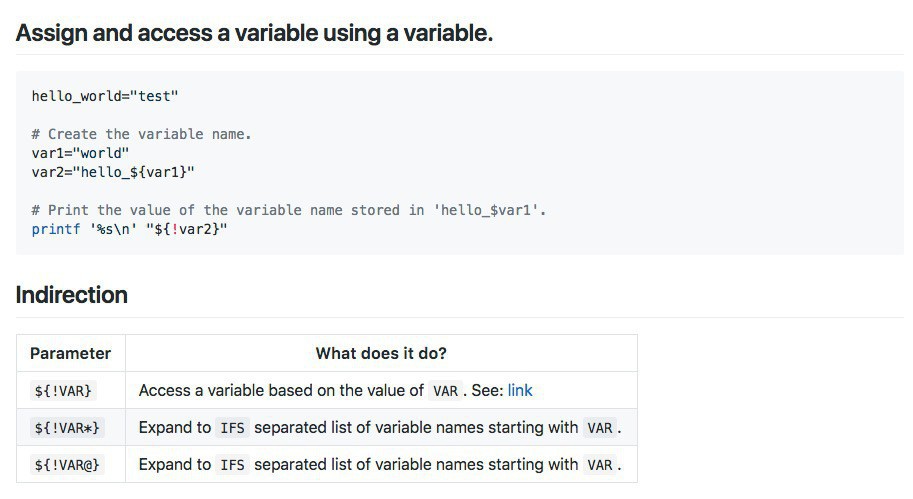
Task: Click the IFS code in the ${!VAR*} row
Action: point(232,428)
